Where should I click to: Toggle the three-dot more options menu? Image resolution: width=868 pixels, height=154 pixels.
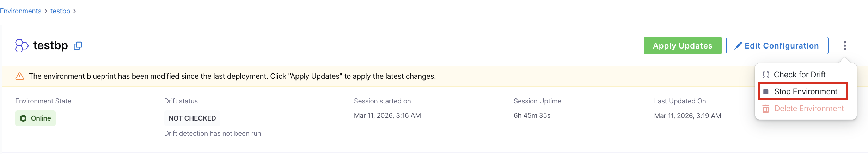845,46
